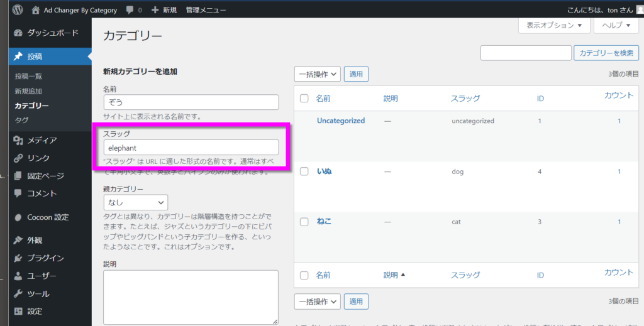Toggle the select-all checkbox in table header
644x326 pixels.
point(304,99)
